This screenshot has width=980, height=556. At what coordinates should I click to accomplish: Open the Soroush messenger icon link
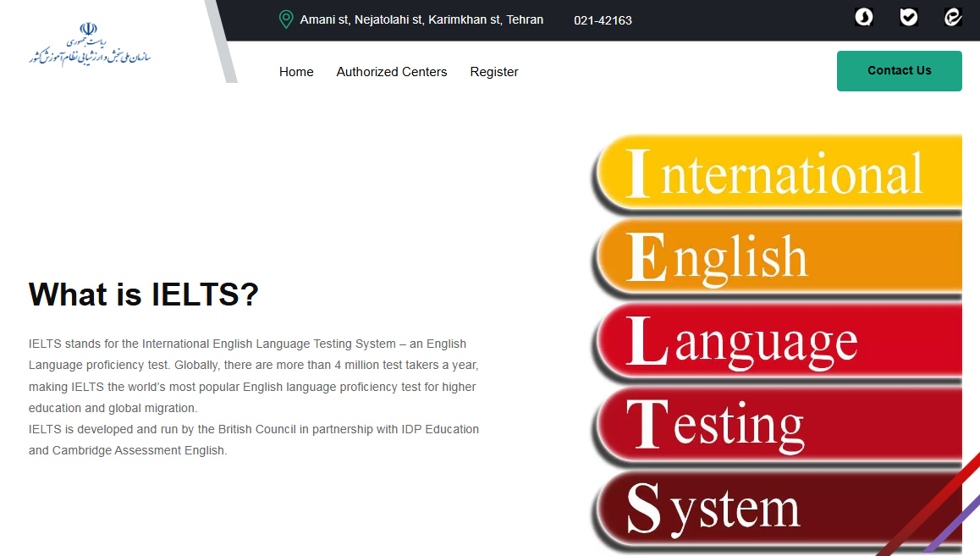point(864,17)
